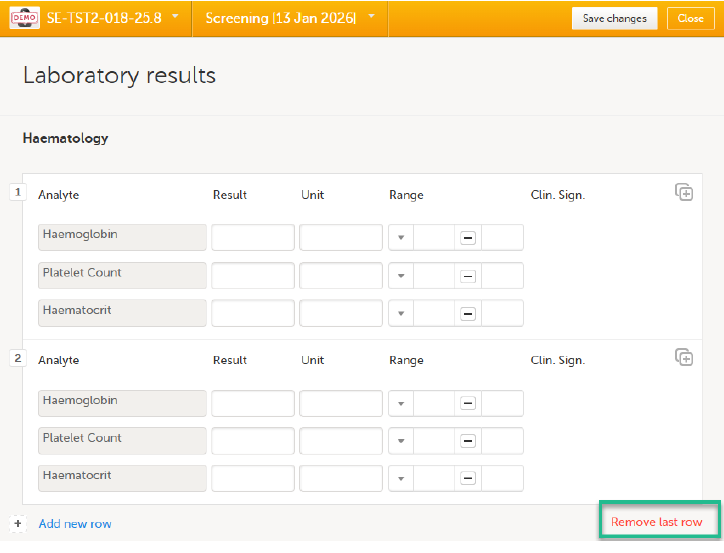Click minus icon in row 1 Platelet Count range

coord(467,276)
